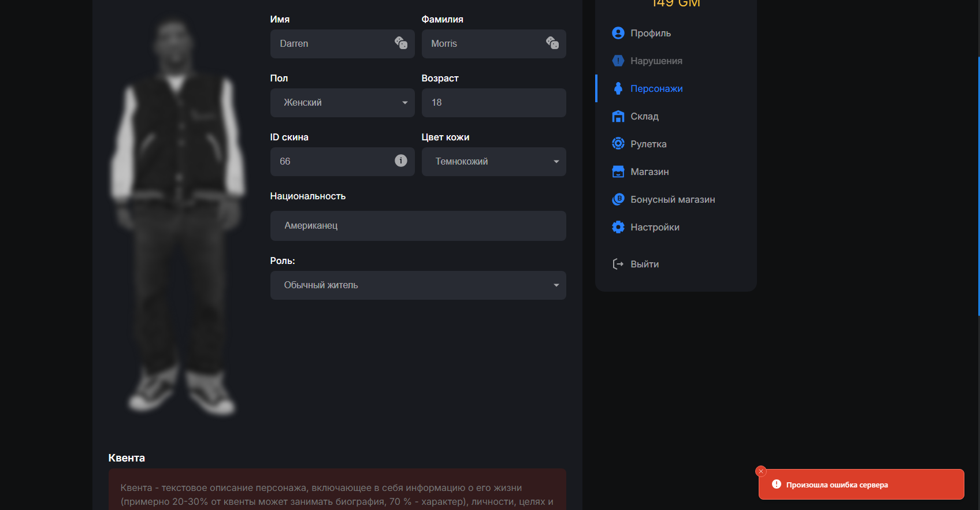Go to Персонажи menu item
The height and width of the screenshot is (510, 980).
[656, 88]
